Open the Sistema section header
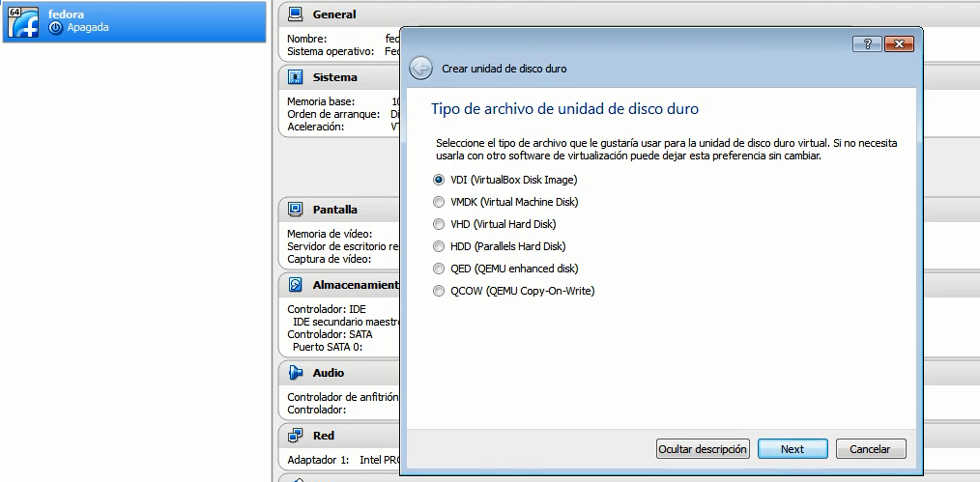980x482 pixels. [x=335, y=77]
